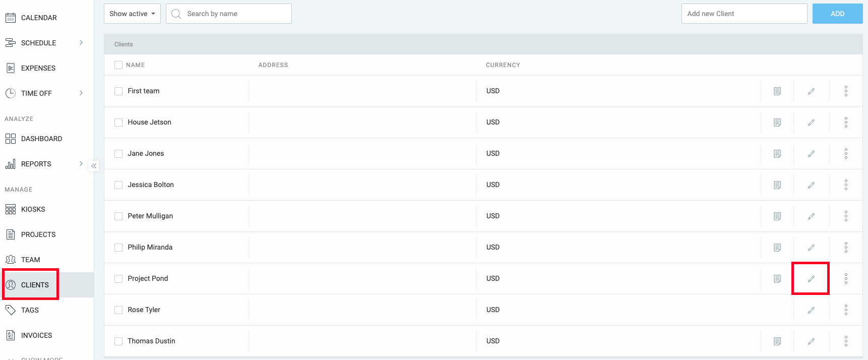Open the Invoices page from sidebar
868x360 pixels.
[x=36, y=335]
